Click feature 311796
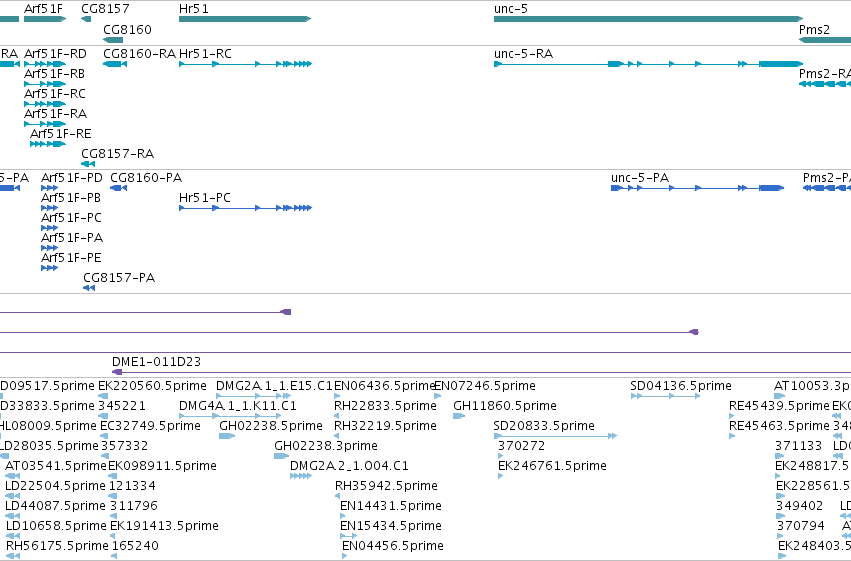The image size is (851, 561). point(134,506)
